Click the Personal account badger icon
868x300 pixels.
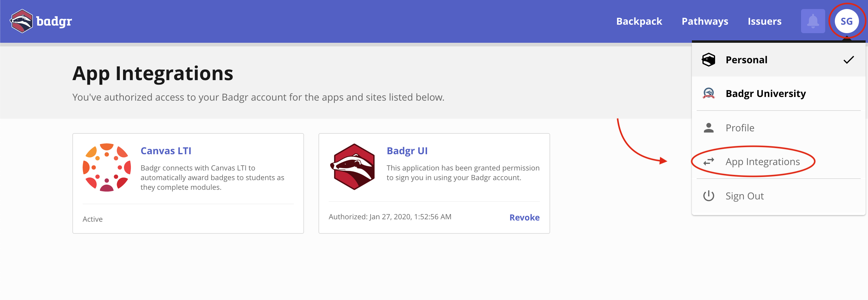pos(708,60)
